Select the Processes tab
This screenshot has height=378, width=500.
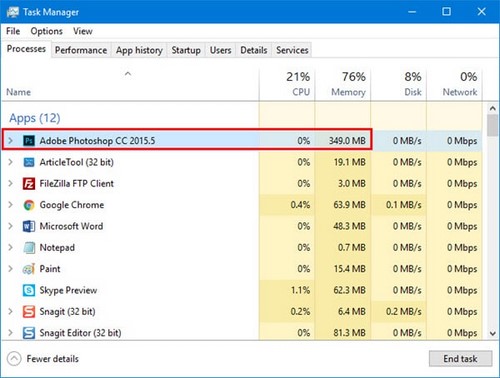click(26, 49)
